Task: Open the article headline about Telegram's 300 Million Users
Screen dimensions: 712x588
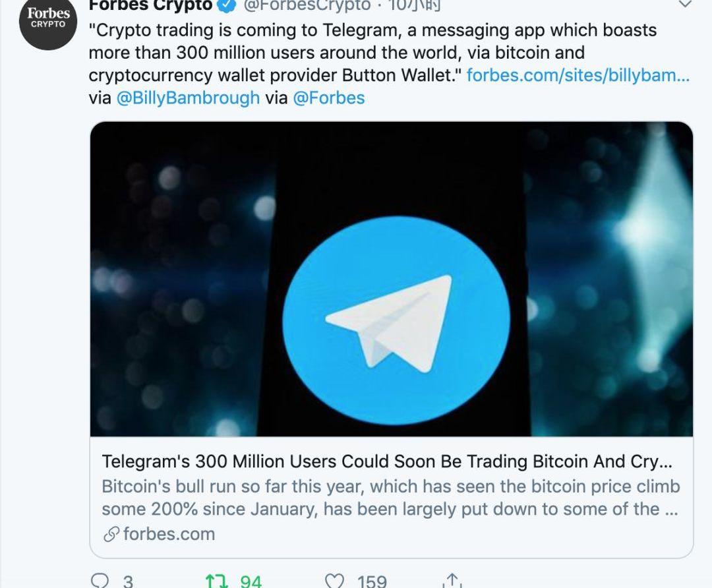Action: (387, 461)
